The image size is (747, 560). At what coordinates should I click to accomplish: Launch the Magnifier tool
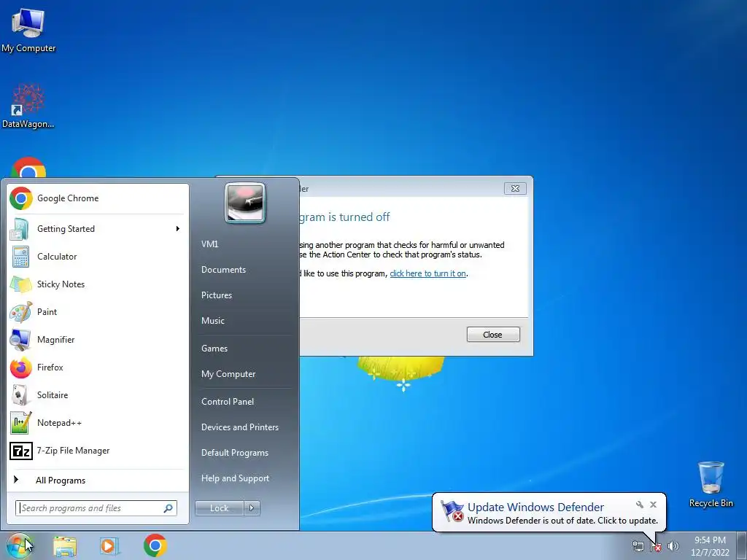pos(98,340)
